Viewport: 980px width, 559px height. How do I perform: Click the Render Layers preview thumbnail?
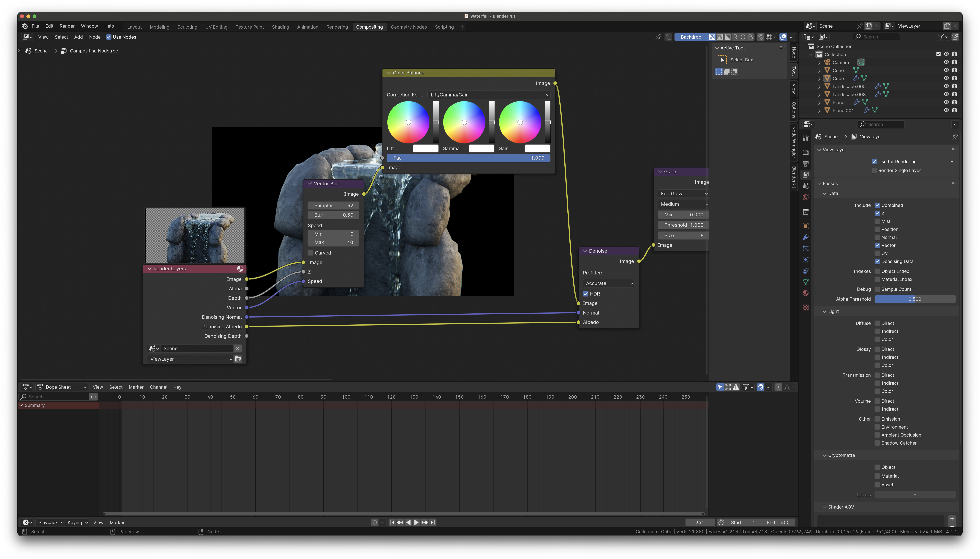(195, 235)
